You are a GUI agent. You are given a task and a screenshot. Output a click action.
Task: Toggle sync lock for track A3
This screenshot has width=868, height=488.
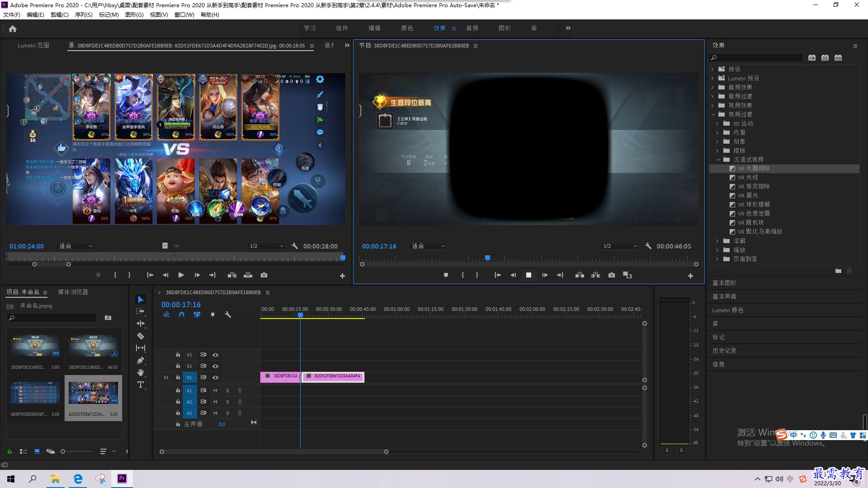[203, 413]
